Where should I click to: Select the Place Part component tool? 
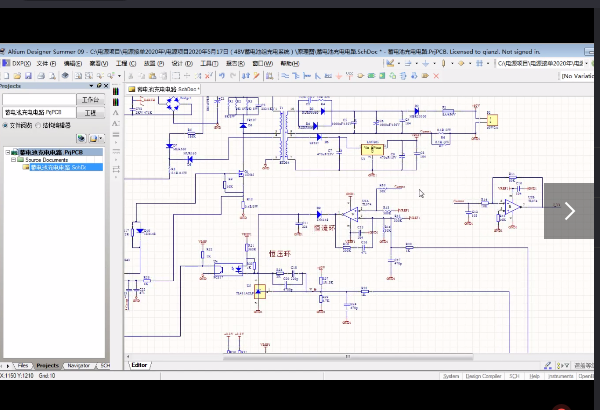coord(360,76)
